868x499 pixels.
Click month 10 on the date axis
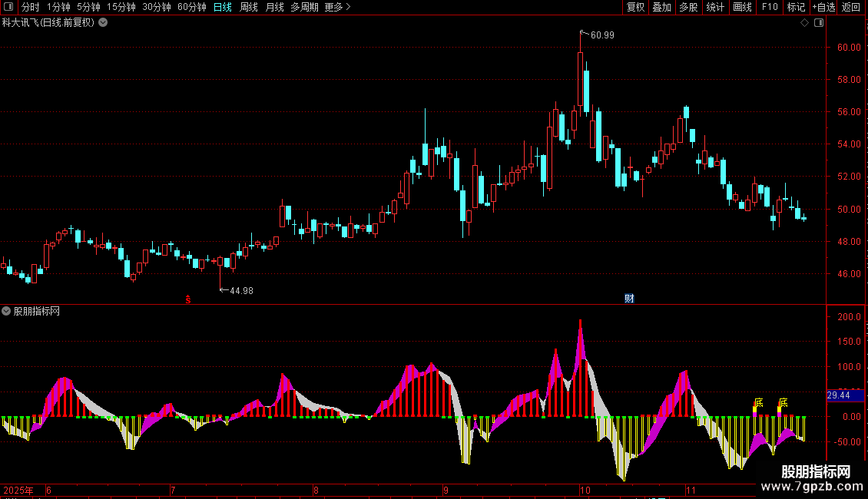click(585, 490)
